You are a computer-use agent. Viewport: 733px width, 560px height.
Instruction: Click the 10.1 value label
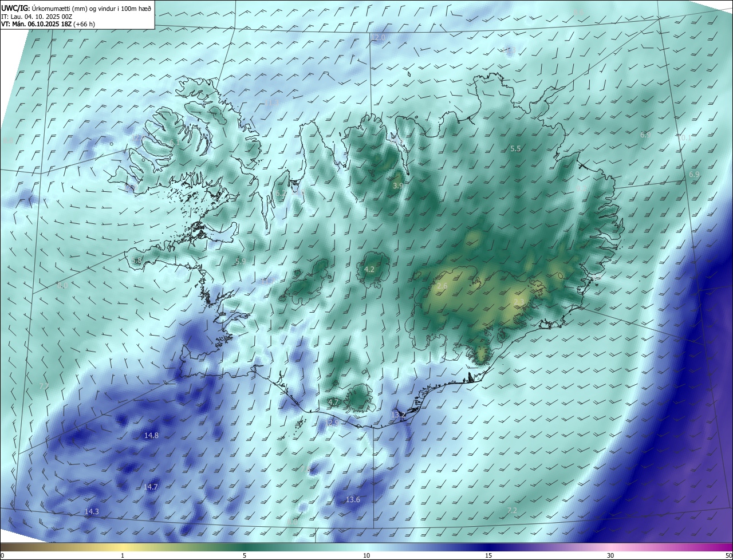(685, 138)
